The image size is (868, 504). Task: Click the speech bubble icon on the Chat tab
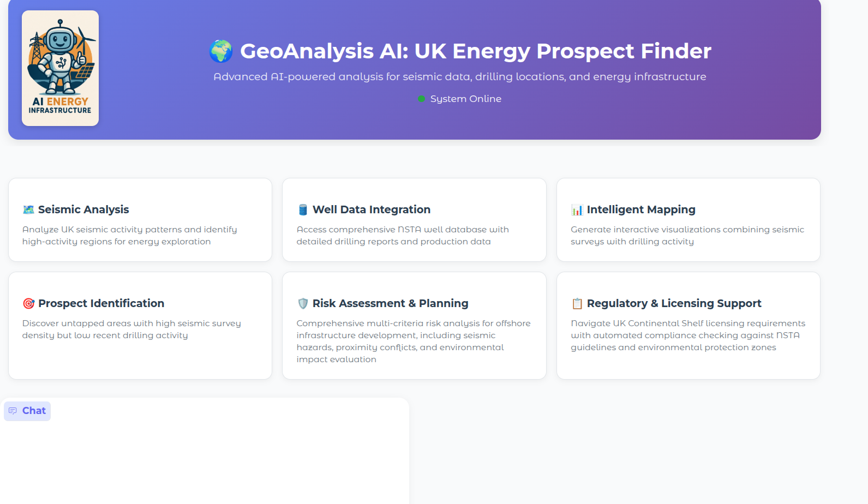[x=13, y=411]
